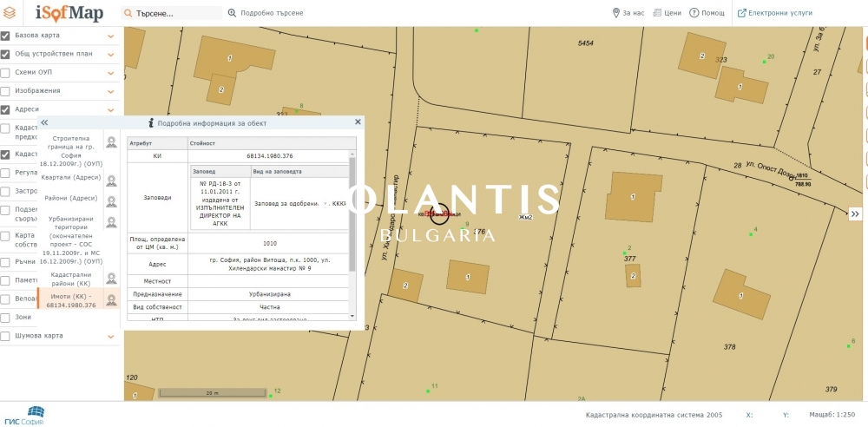Open Подробно търсене advanced search
The width and height of the screenshot is (868, 427).
[x=265, y=13]
